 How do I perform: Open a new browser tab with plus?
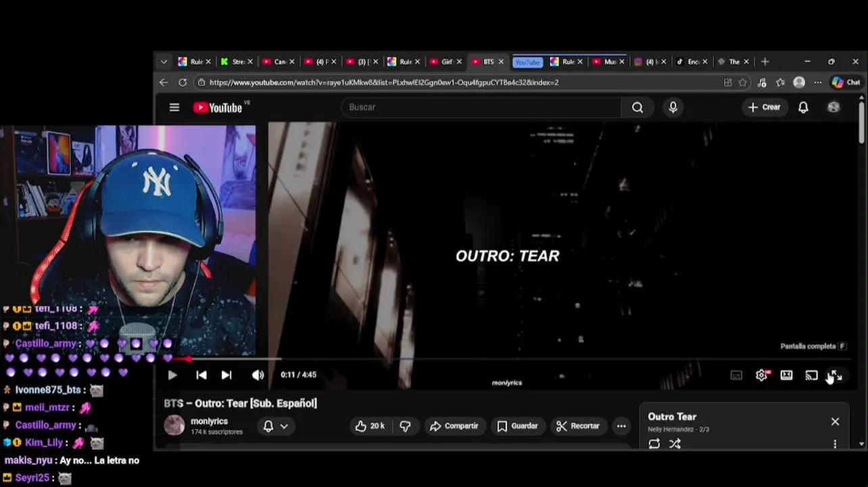point(765,62)
